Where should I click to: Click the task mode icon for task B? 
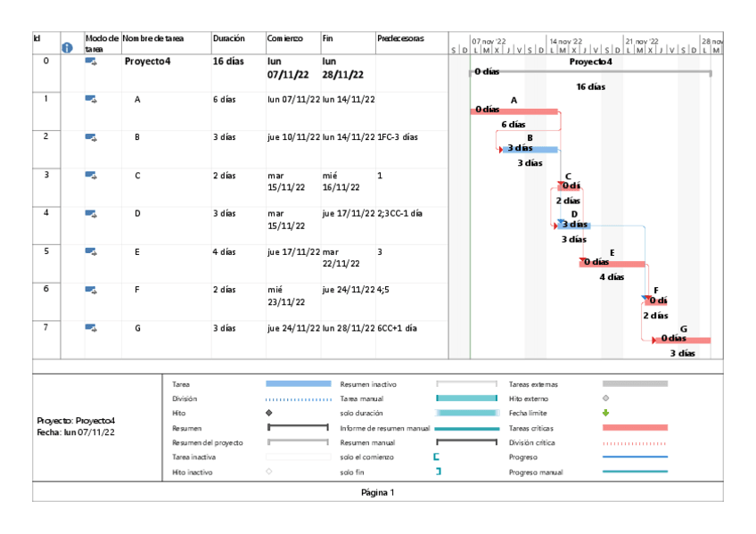pyautogui.click(x=91, y=137)
